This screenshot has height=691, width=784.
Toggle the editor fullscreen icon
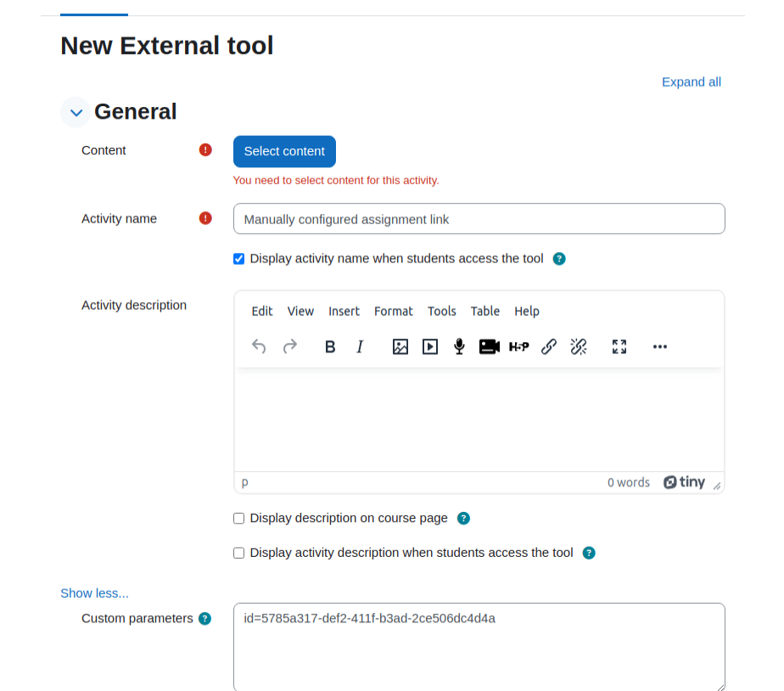[619, 346]
